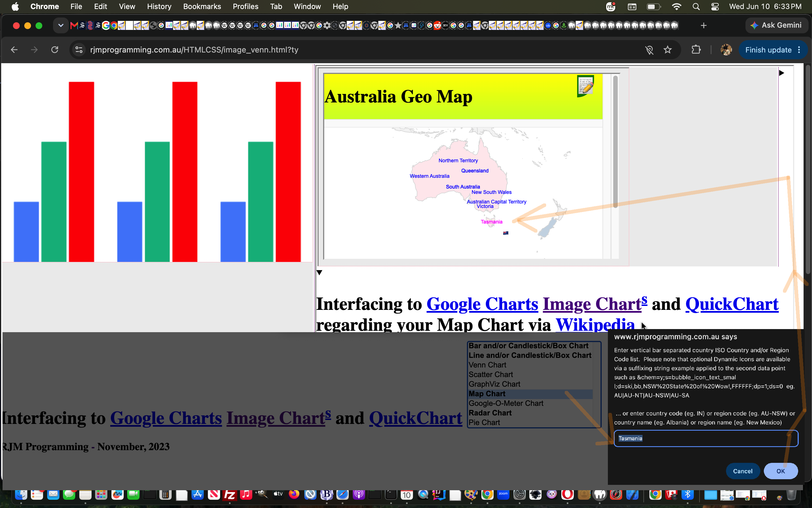
Task: Open the Profiles menu
Action: [x=246, y=7]
